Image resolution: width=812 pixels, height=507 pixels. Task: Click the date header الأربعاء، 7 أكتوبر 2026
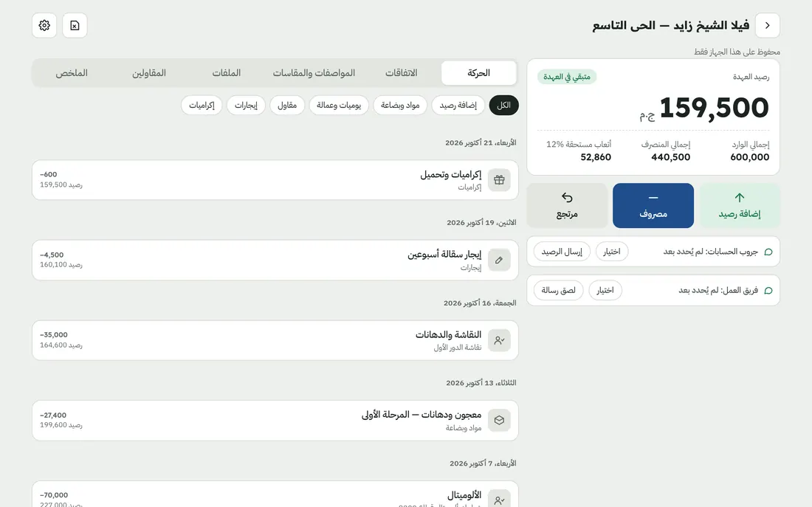pyautogui.click(x=483, y=463)
